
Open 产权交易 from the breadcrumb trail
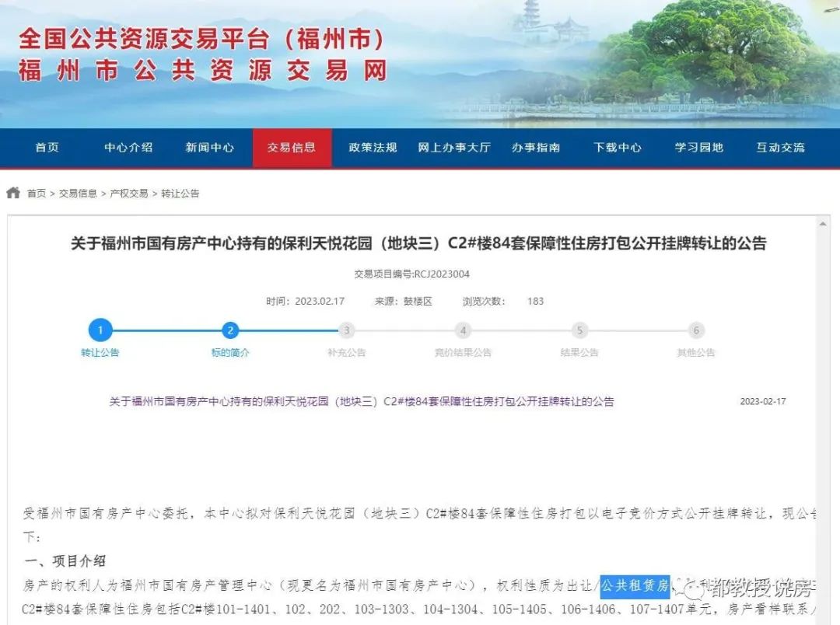(128, 193)
